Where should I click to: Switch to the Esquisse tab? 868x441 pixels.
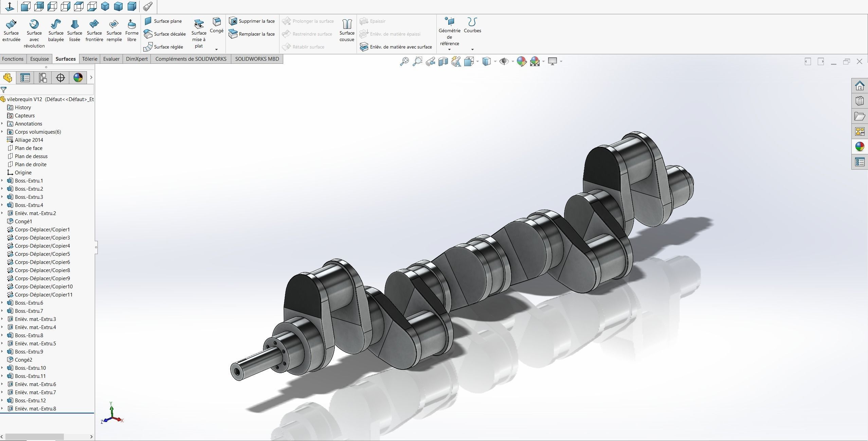tap(39, 59)
